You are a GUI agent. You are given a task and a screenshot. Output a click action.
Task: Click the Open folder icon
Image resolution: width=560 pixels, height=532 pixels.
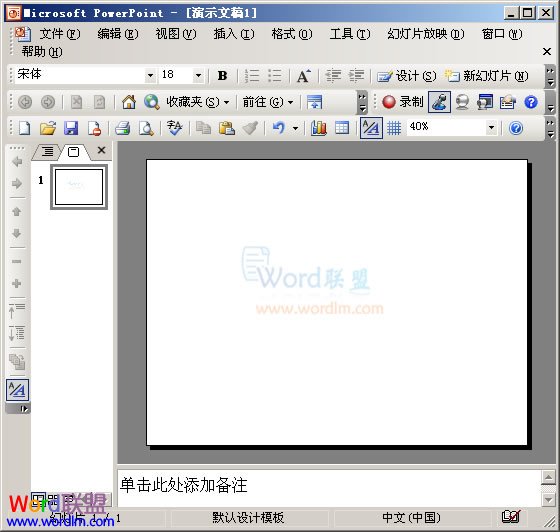pyautogui.click(x=48, y=128)
